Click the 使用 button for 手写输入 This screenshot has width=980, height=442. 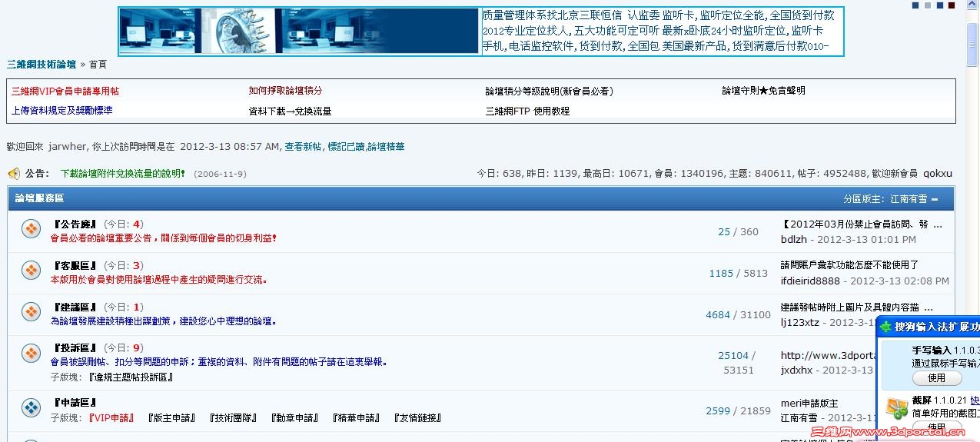(937, 378)
